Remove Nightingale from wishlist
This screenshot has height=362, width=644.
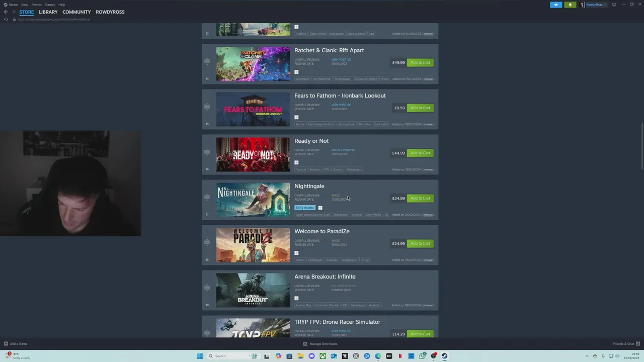pyautogui.click(x=428, y=215)
